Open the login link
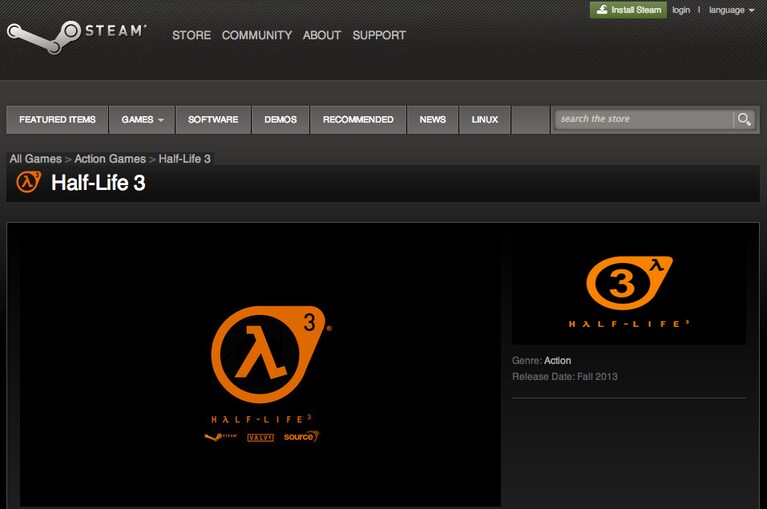This screenshot has width=767, height=509. coord(681,10)
